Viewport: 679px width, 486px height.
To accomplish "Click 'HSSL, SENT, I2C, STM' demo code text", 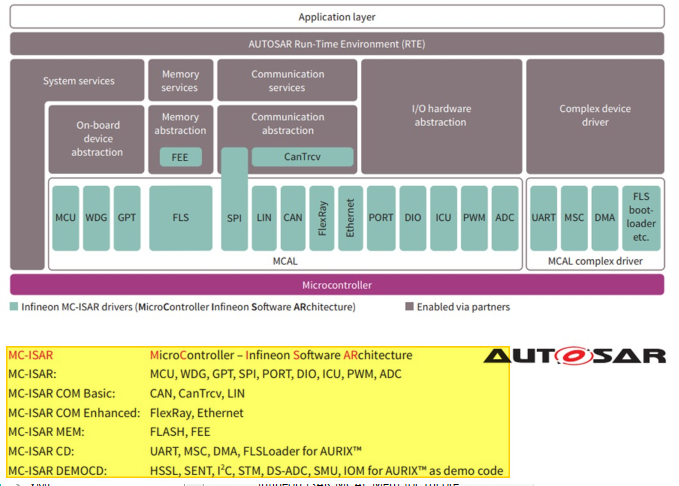I will (x=327, y=470).
